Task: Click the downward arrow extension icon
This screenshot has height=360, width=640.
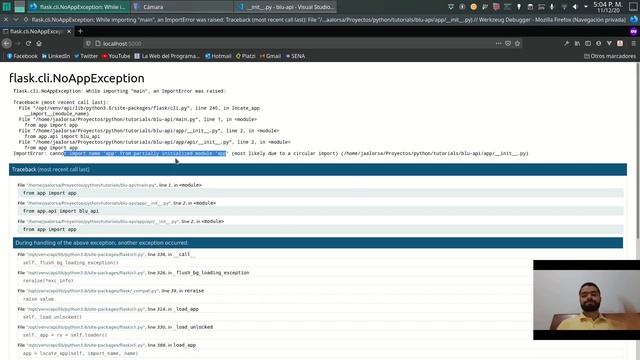Action: 609,43
